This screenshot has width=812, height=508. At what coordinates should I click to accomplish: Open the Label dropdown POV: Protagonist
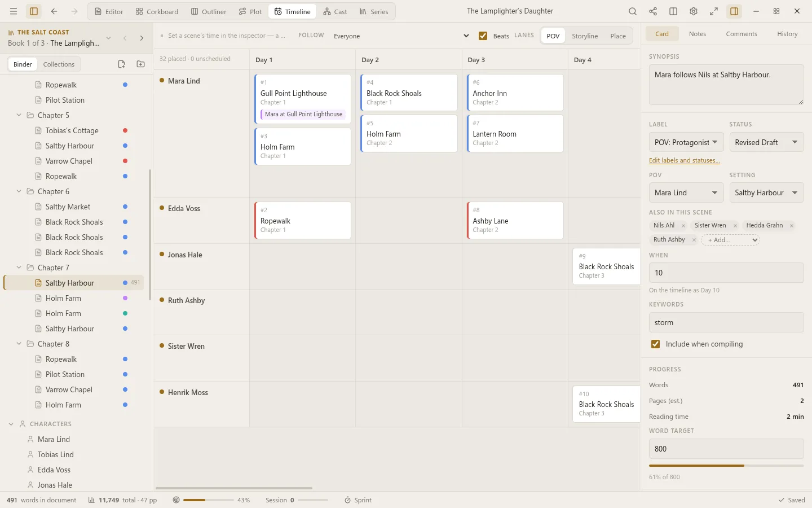686,142
